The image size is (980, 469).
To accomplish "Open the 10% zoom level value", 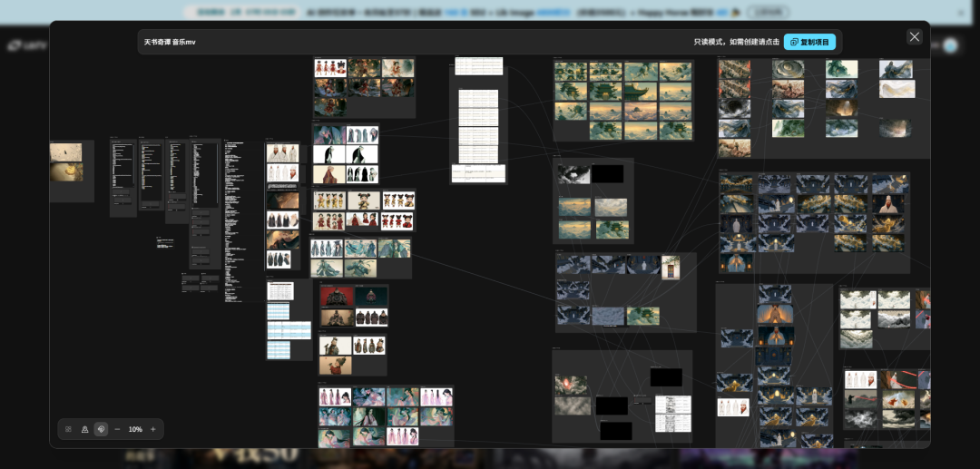I will click(135, 429).
